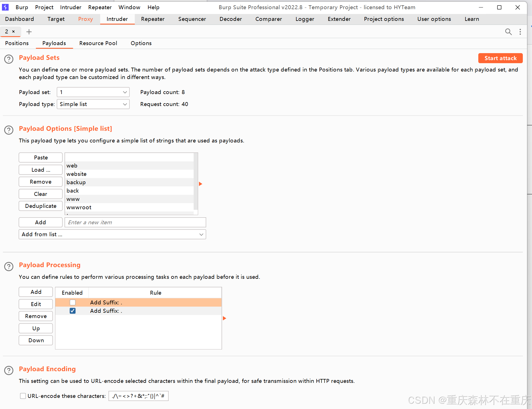Open the Burp menu

coord(22,7)
